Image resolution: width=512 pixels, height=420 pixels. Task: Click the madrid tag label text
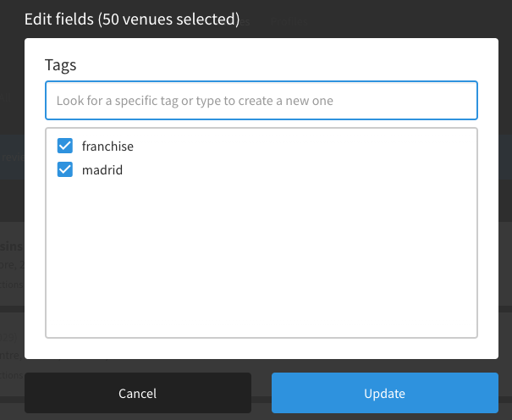[102, 169]
